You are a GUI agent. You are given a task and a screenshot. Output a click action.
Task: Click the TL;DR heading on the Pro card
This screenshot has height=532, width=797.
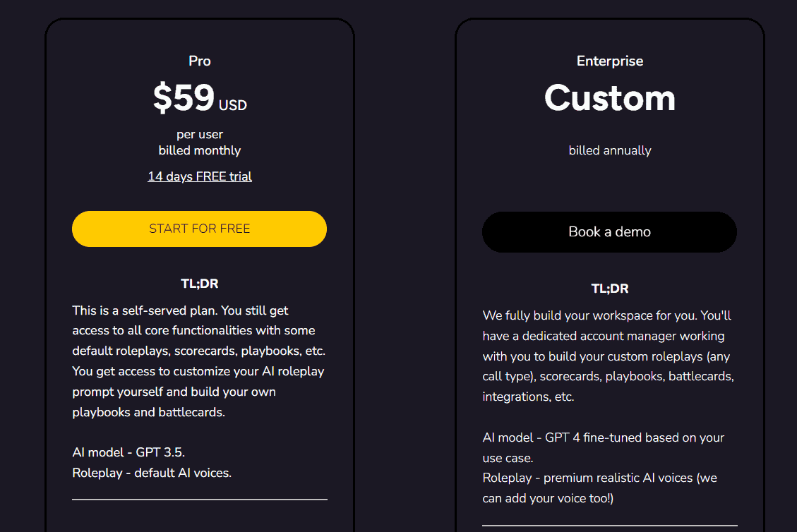(x=200, y=283)
